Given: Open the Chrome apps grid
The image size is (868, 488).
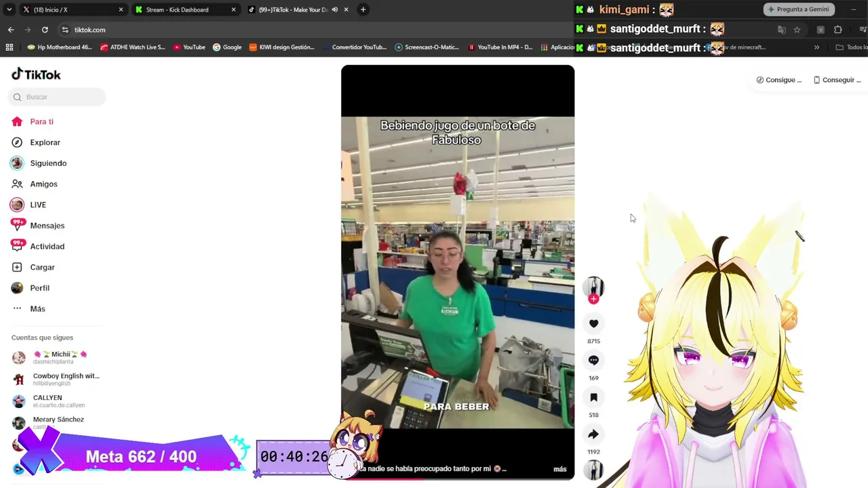Looking at the screenshot, I should point(9,47).
